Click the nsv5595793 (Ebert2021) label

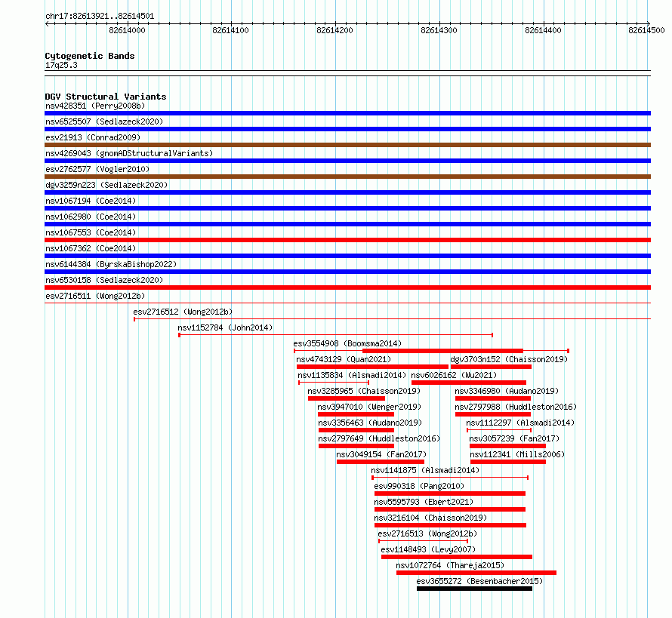[x=424, y=502]
